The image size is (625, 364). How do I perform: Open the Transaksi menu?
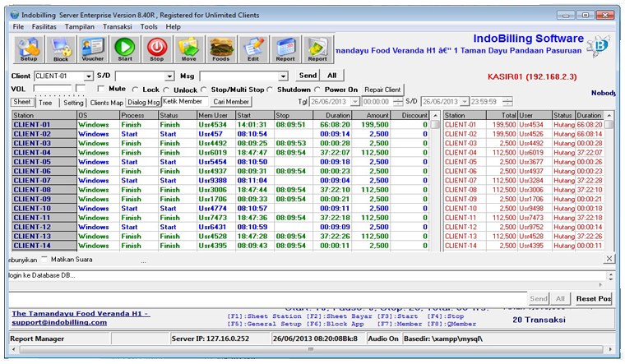(117, 26)
